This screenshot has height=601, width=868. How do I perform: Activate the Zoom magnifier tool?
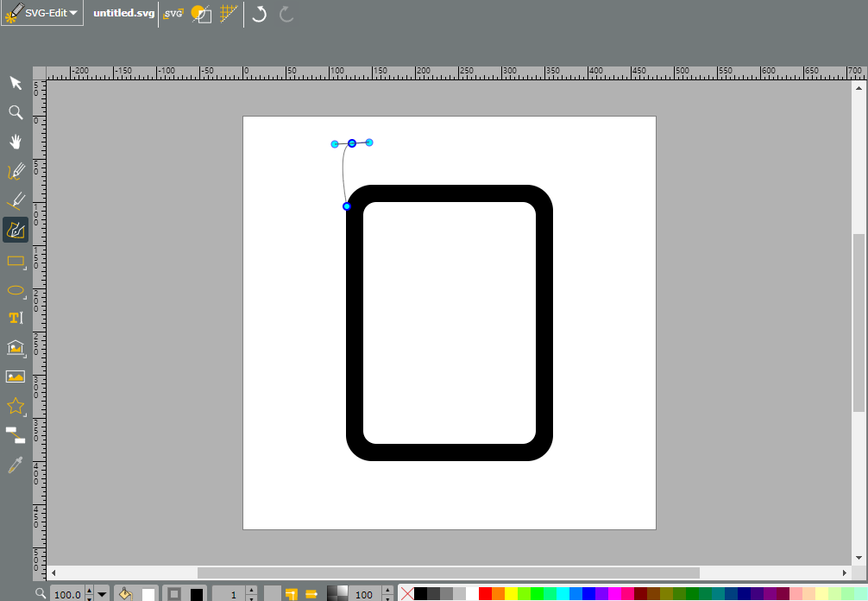(16, 112)
